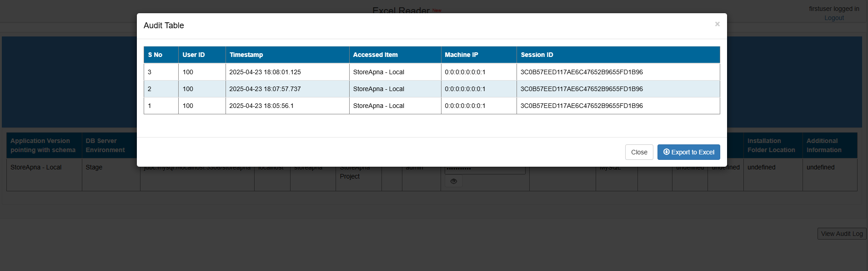The height and width of the screenshot is (271, 868).
Task: Click the session ID in row 3
Action: point(582,72)
